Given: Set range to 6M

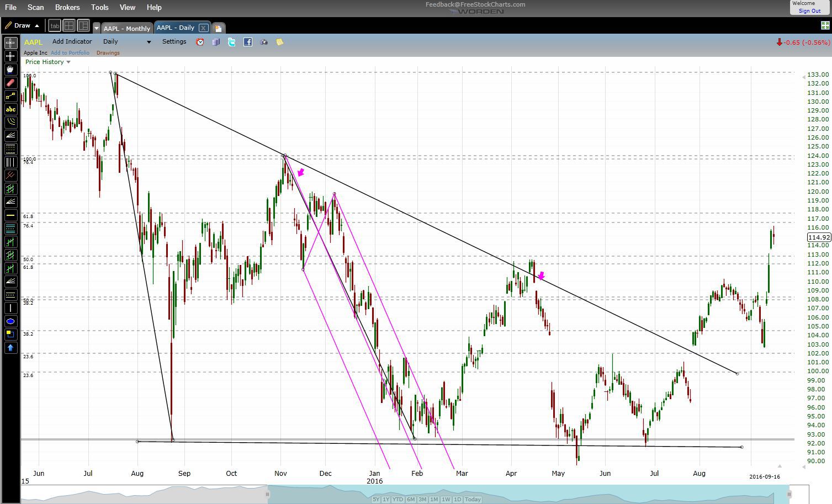Looking at the screenshot, I should 411,499.
